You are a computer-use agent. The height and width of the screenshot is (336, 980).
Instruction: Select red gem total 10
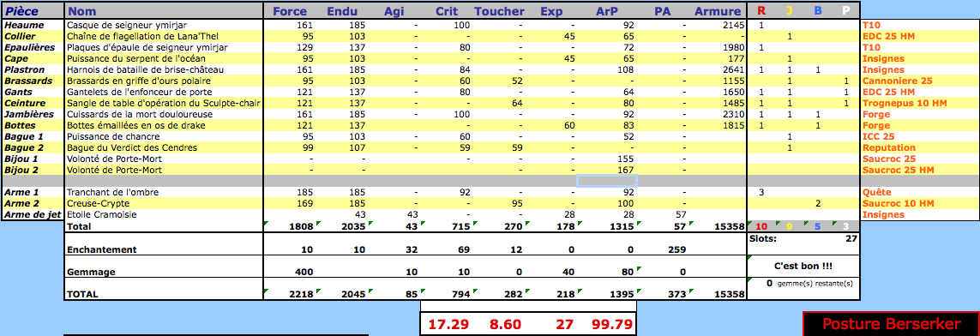point(761,226)
